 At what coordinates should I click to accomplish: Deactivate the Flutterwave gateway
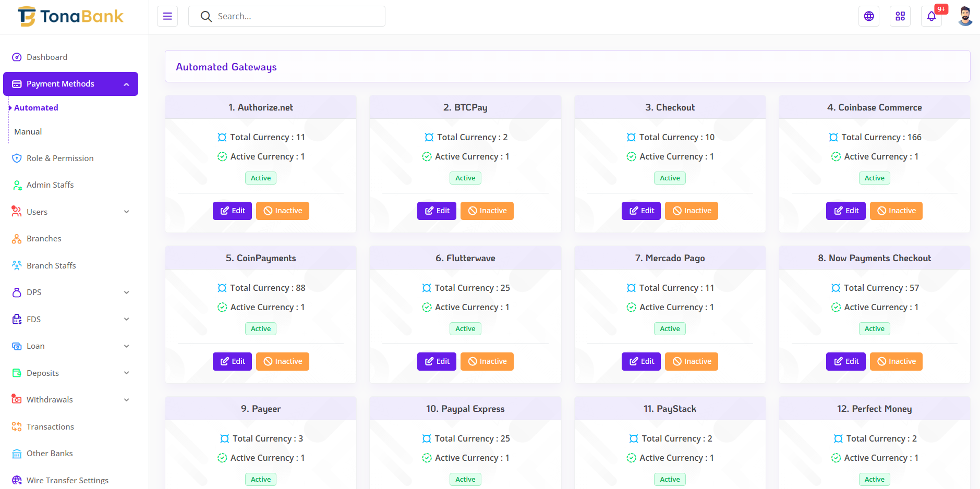click(x=487, y=361)
